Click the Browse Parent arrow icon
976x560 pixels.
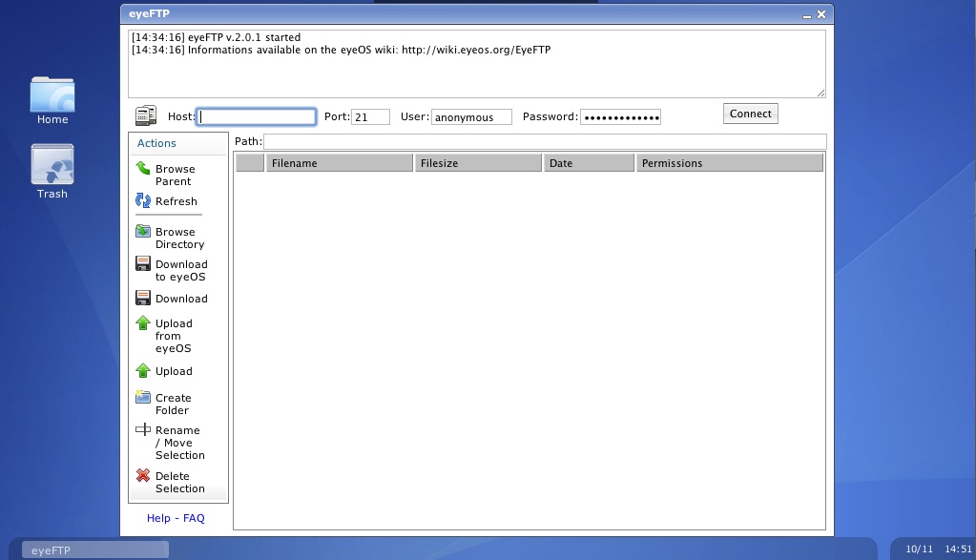143,168
